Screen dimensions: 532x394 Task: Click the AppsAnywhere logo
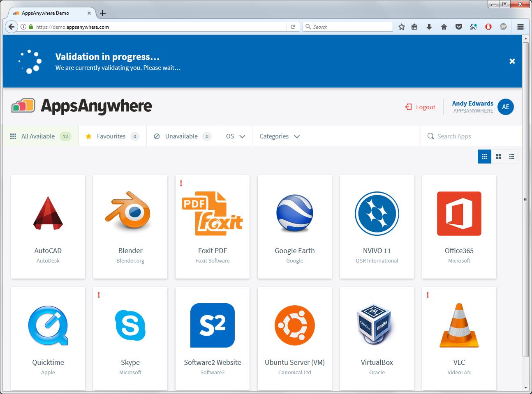point(81,106)
